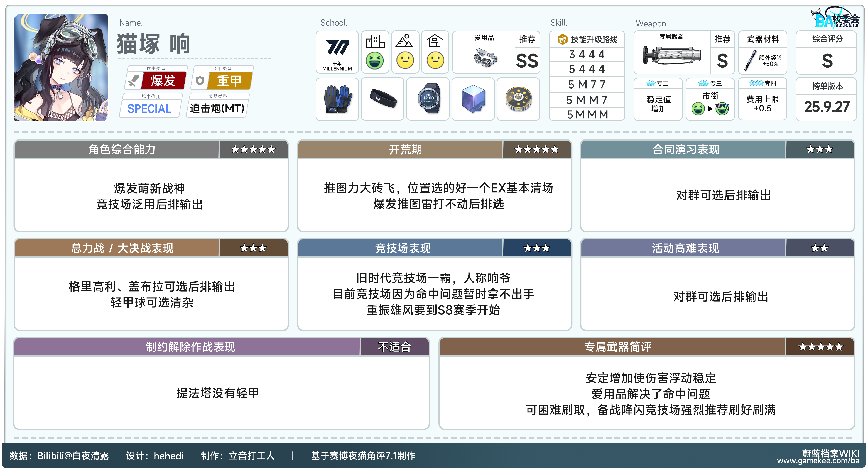Click the SPECIAL tactical role label

(x=149, y=109)
